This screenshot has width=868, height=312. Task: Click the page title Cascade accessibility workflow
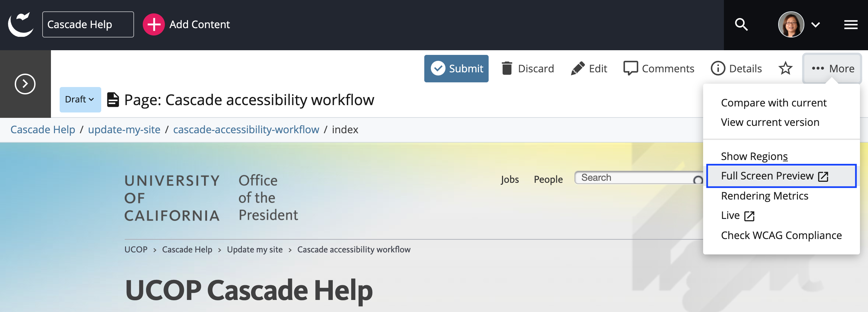pos(249,100)
